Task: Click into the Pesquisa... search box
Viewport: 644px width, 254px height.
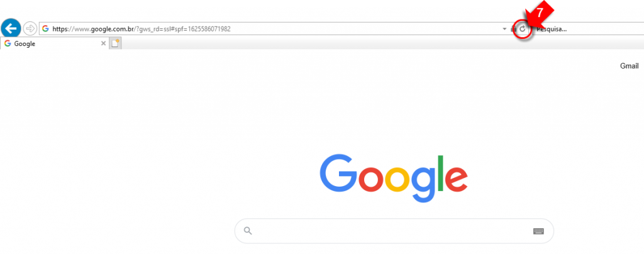Action: [x=587, y=29]
